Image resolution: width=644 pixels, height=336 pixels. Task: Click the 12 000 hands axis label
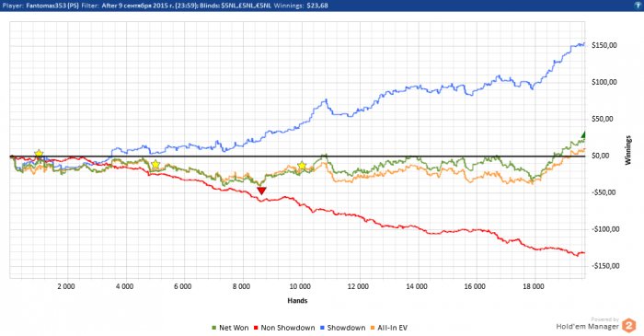click(x=358, y=286)
